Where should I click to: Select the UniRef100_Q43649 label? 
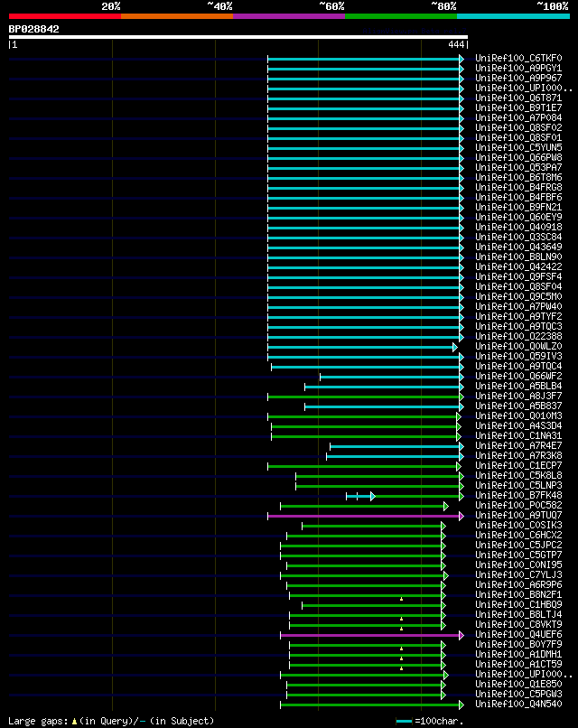pos(518,247)
